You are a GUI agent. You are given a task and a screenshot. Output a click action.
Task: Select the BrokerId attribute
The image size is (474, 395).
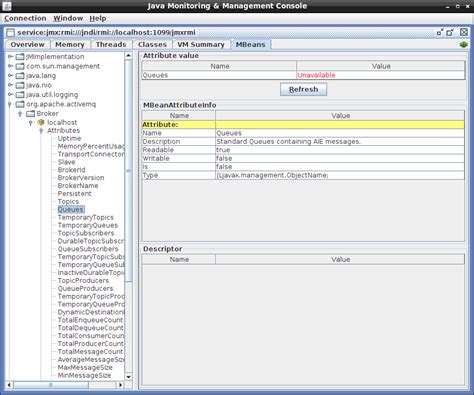[71, 170]
